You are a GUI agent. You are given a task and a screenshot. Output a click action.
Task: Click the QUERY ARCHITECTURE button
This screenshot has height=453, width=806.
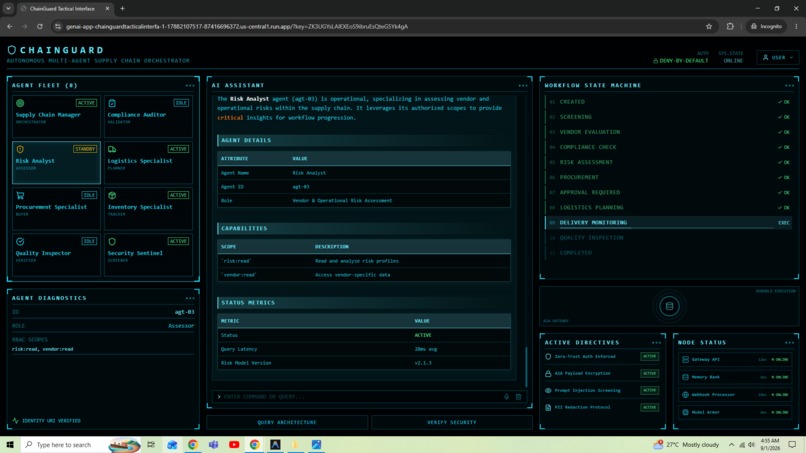287,422
